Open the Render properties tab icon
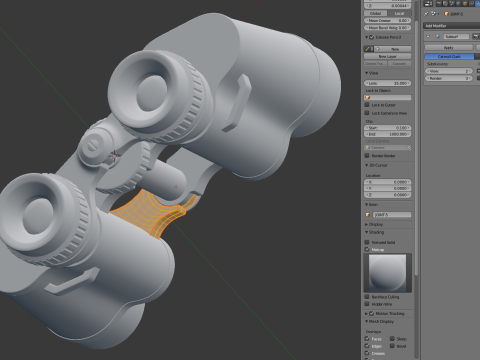Screen dimensions: 480x360 pos(439,4)
